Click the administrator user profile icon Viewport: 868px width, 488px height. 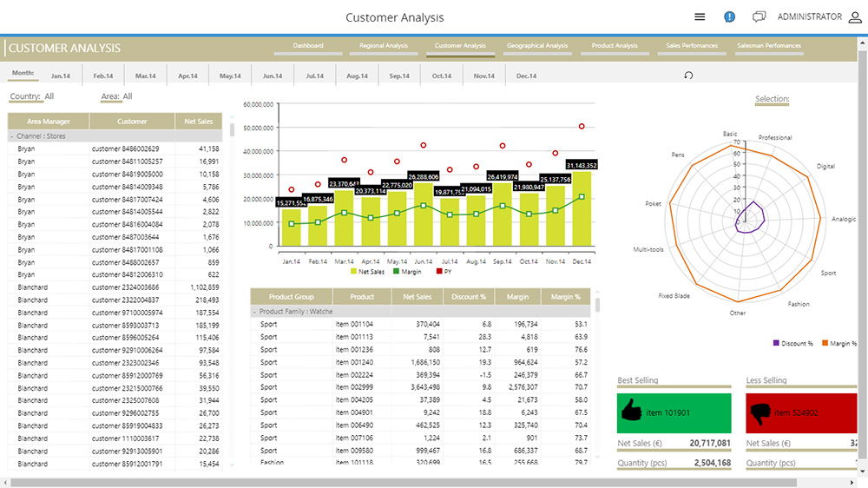855,16
